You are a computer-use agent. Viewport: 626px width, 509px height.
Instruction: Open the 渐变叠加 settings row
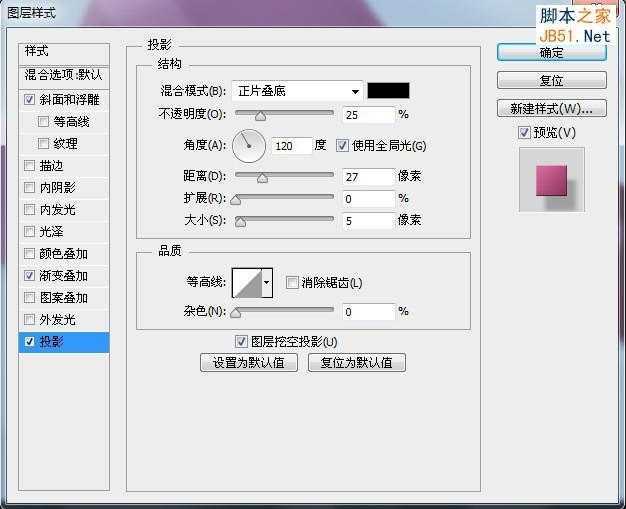(64, 275)
